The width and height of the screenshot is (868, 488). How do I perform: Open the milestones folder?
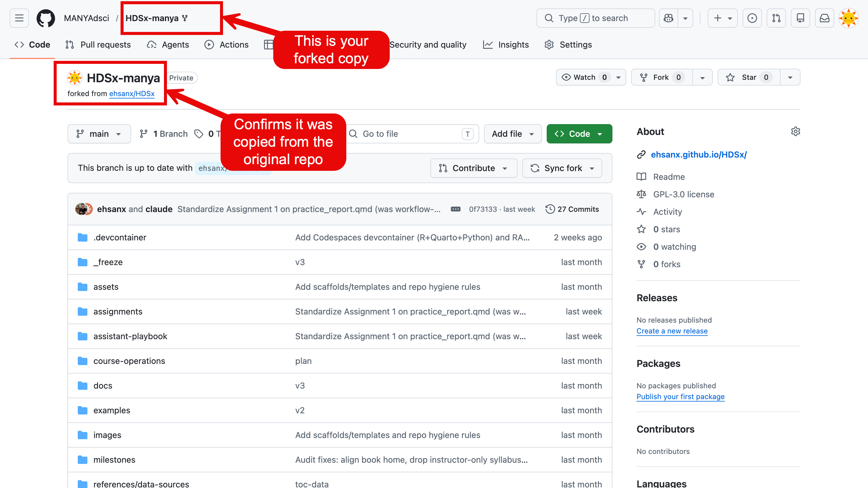[x=114, y=460]
